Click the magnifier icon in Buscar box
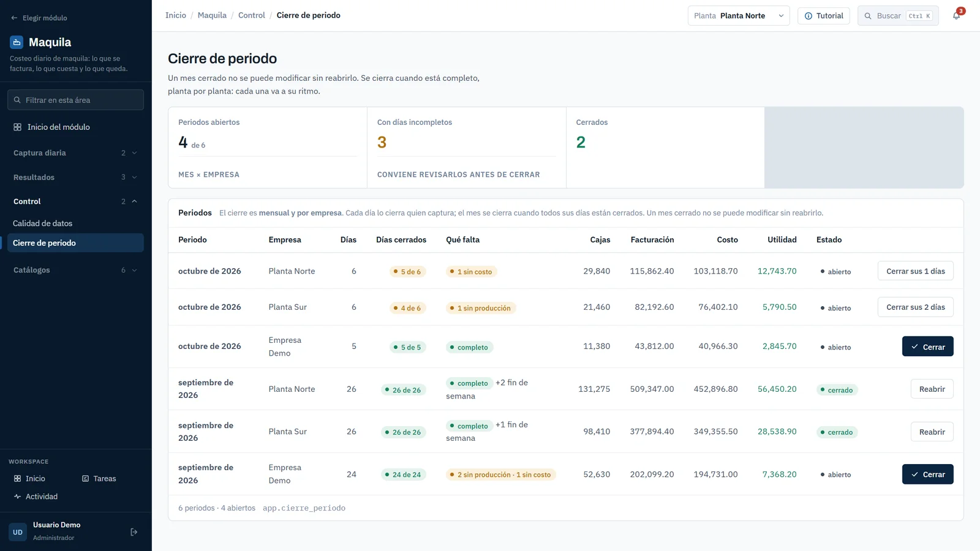The width and height of the screenshot is (980, 551). click(868, 16)
